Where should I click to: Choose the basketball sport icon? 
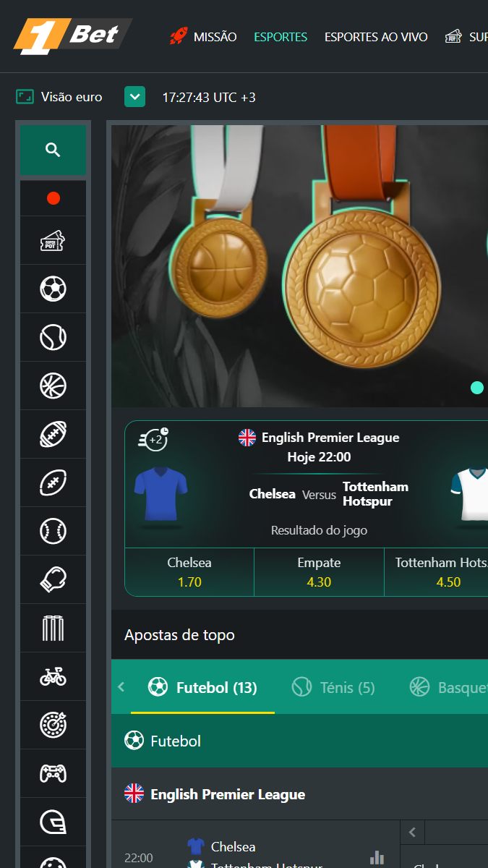(x=53, y=386)
